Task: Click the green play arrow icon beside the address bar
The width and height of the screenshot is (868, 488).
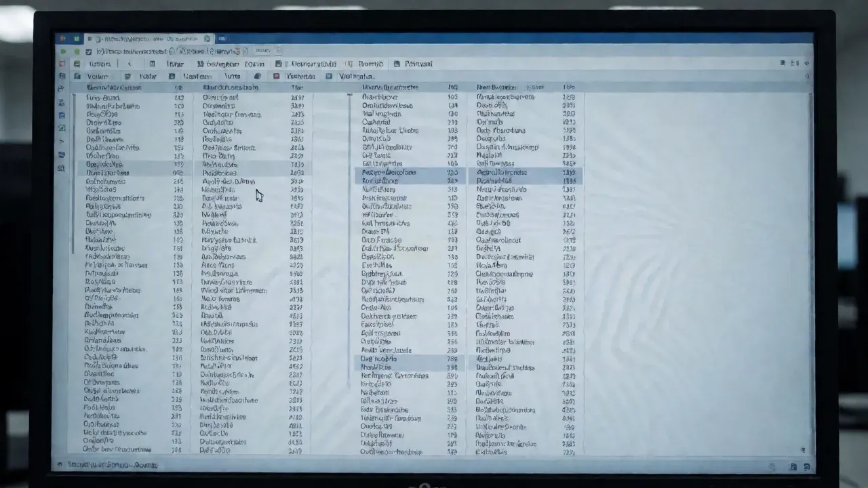Action: click(63, 52)
